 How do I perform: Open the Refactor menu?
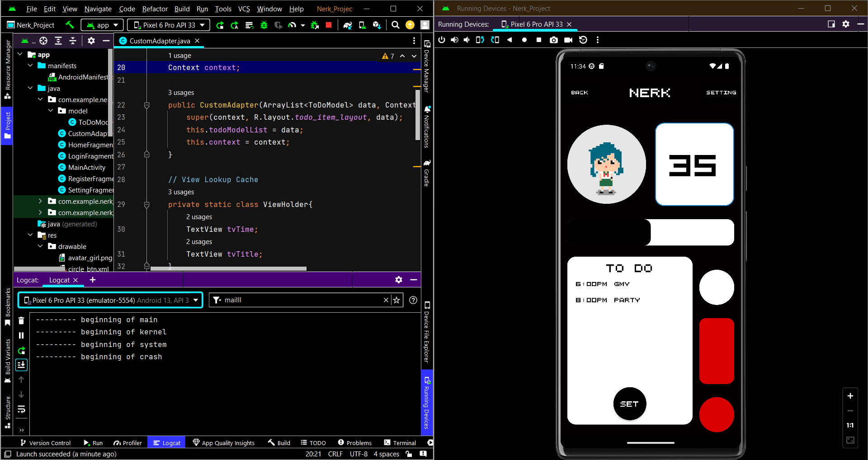(x=155, y=9)
